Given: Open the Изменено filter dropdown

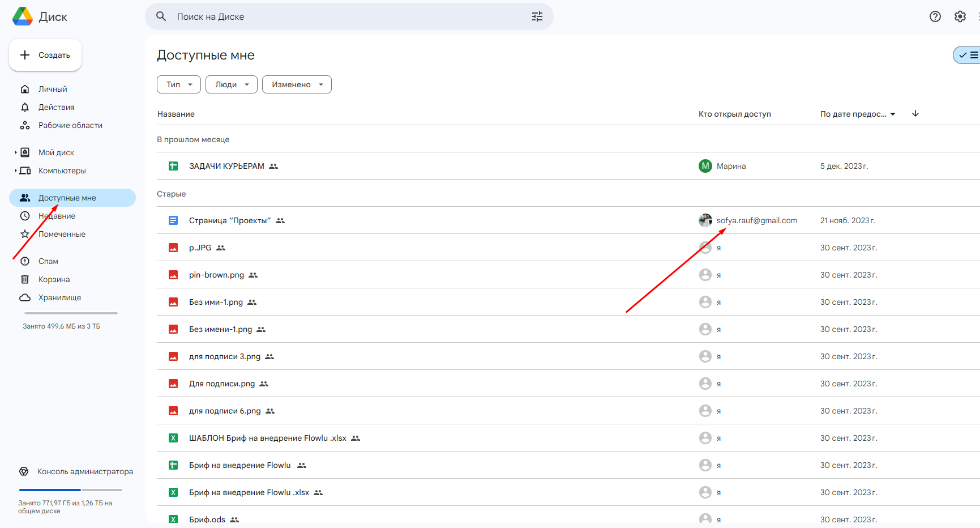Looking at the screenshot, I should click(296, 84).
